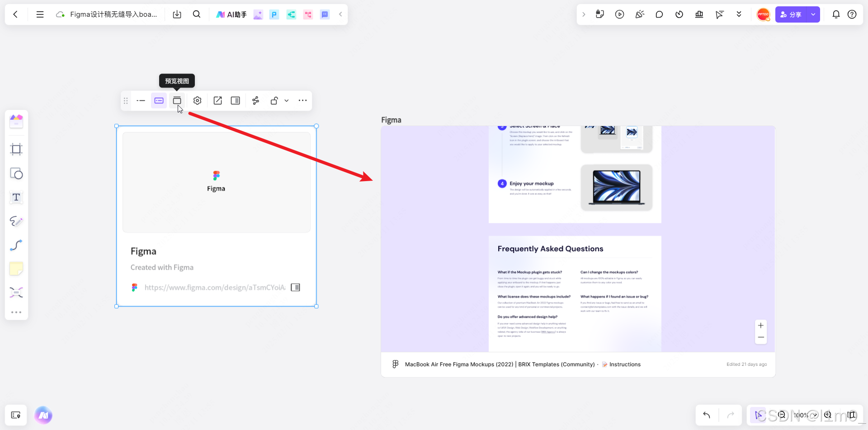Screen dimensions: 868x430
Task: Click Figma logo in embed footer
Action: tap(396, 364)
